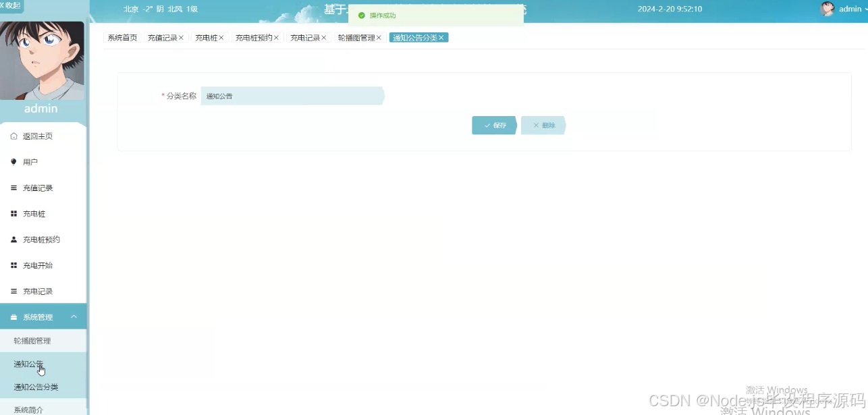Open 返回主页 in the sidebar

(43, 136)
